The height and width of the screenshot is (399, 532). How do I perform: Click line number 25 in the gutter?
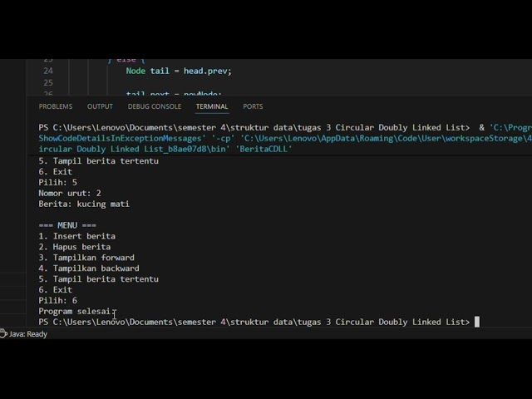(x=48, y=83)
